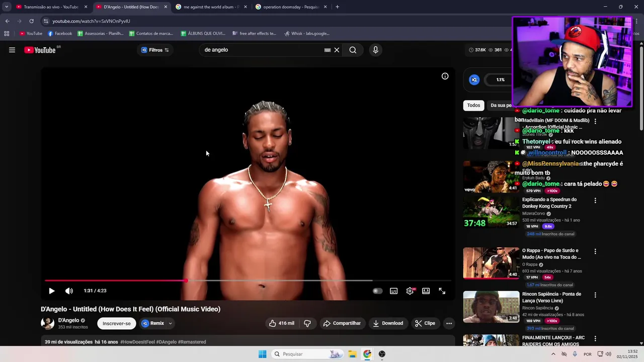Open the D'Angelo channel name link

[x=68, y=320]
